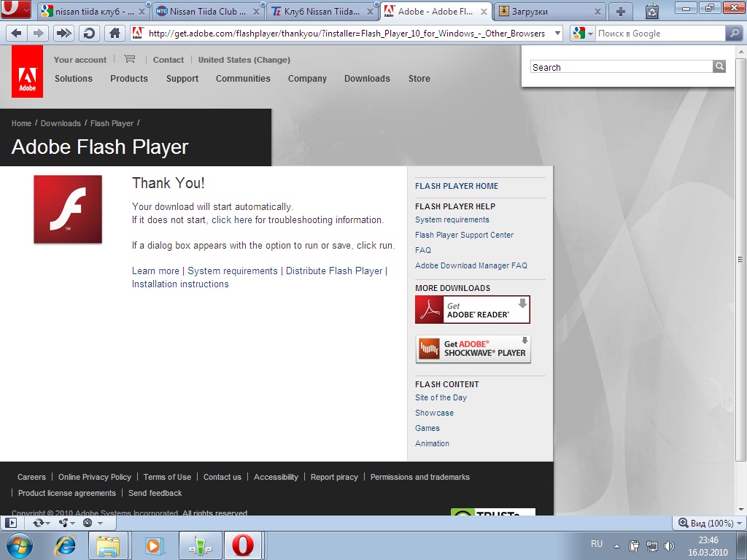Open the Opera Turbo icon
The height and width of the screenshot is (560, 747).
88,523
